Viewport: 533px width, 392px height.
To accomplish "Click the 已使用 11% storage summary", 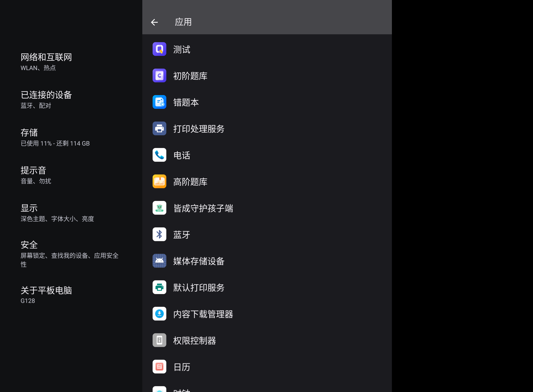I will 55,143.
